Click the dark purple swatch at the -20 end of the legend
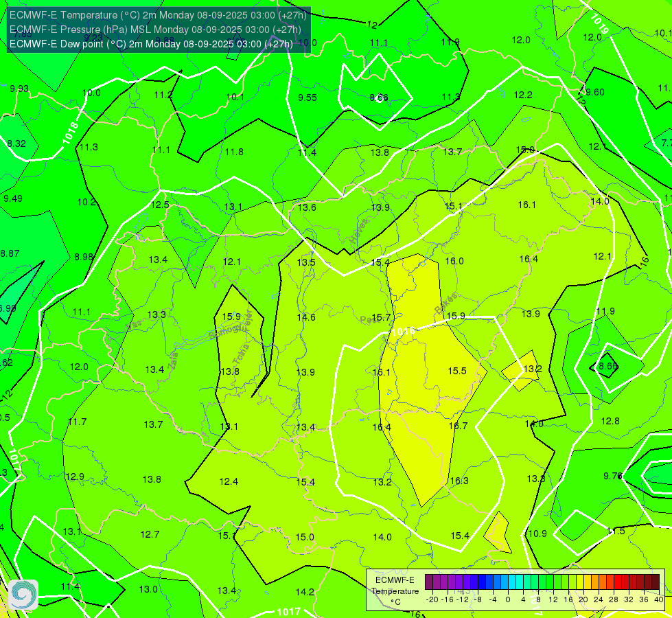This screenshot has width=672, height=618. click(429, 582)
